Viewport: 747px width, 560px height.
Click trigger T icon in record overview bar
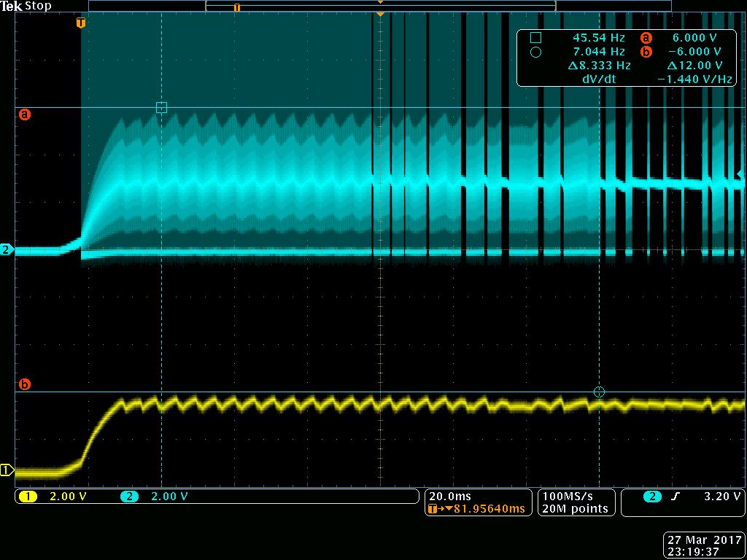click(x=237, y=7)
